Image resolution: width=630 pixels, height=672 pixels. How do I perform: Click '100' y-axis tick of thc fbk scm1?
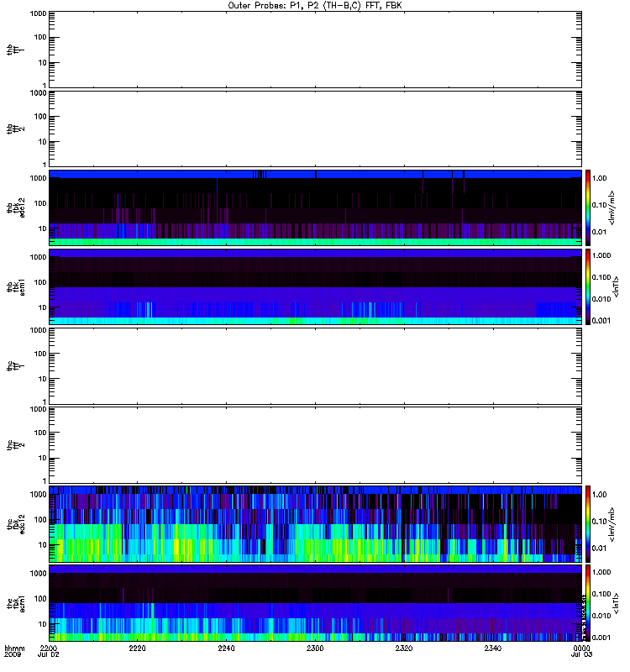click(x=39, y=599)
